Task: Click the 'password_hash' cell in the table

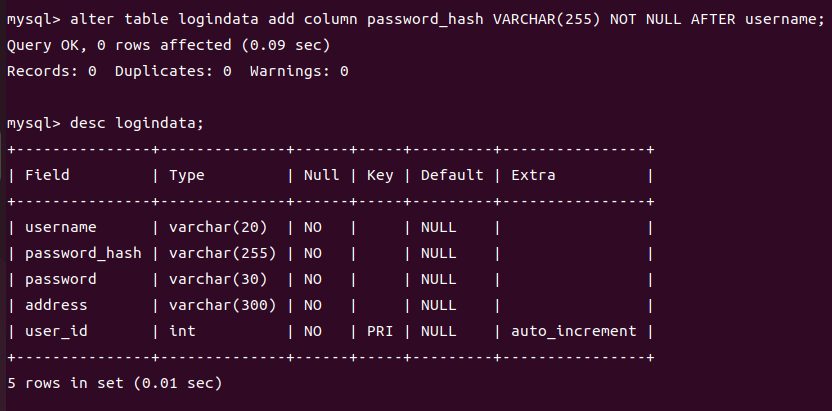Action: point(83,253)
